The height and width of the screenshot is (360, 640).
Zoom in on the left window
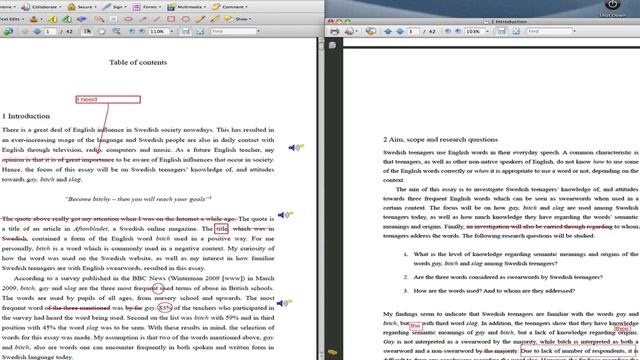[x=142, y=31]
